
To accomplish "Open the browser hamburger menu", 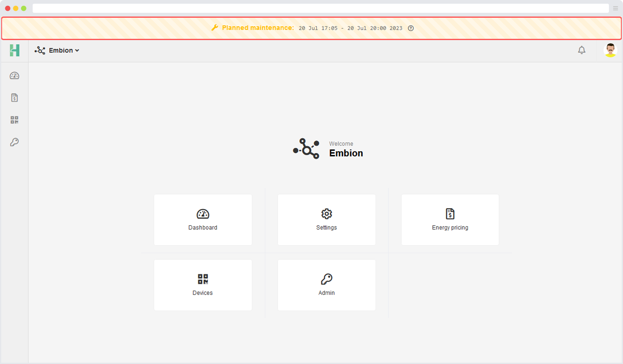I will click(x=615, y=8).
